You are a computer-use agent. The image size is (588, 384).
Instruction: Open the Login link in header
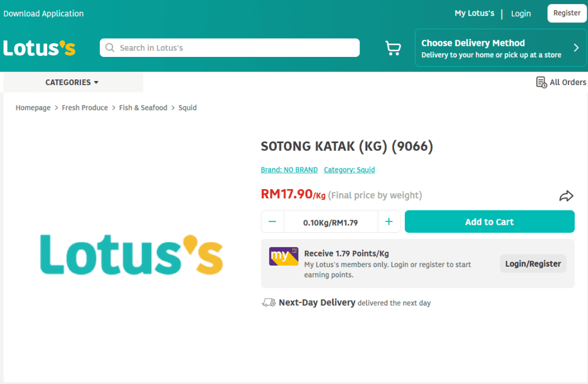(x=521, y=14)
